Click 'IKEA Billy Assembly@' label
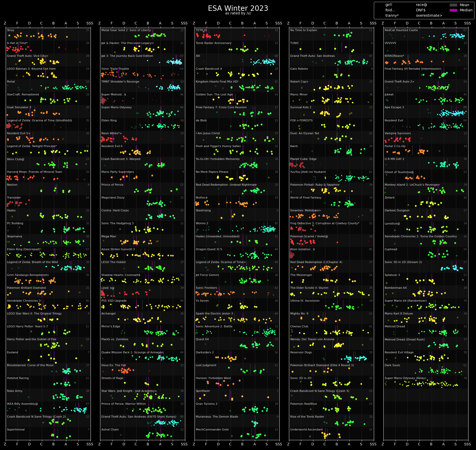The width and height of the screenshot is (476, 450). [x=22, y=404]
